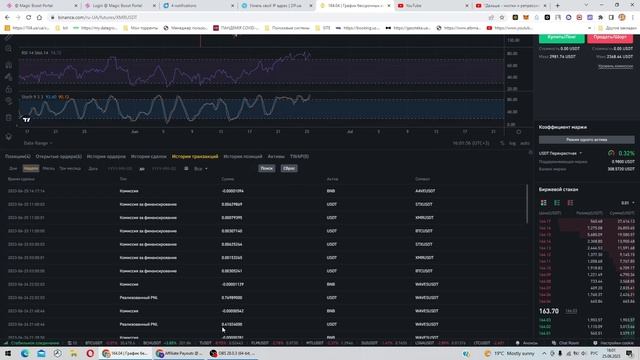Click the Поиск search button
640x360 pixels.
[267, 169]
